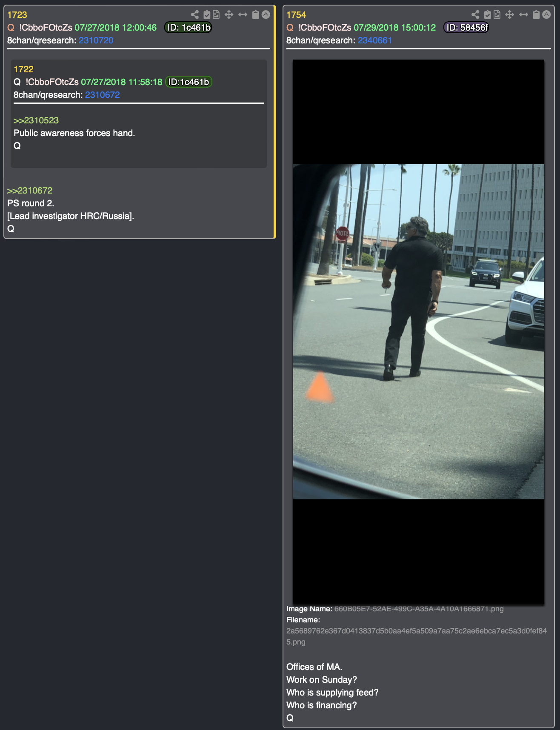Open the street photo in post 1754
Image resolution: width=560 pixels, height=730 pixels.
point(419,331)
